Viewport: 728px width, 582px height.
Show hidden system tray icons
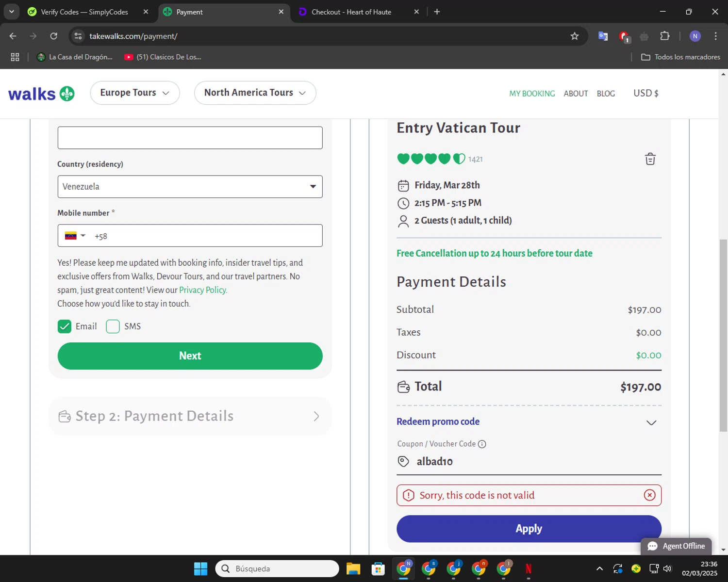[599, 568]
